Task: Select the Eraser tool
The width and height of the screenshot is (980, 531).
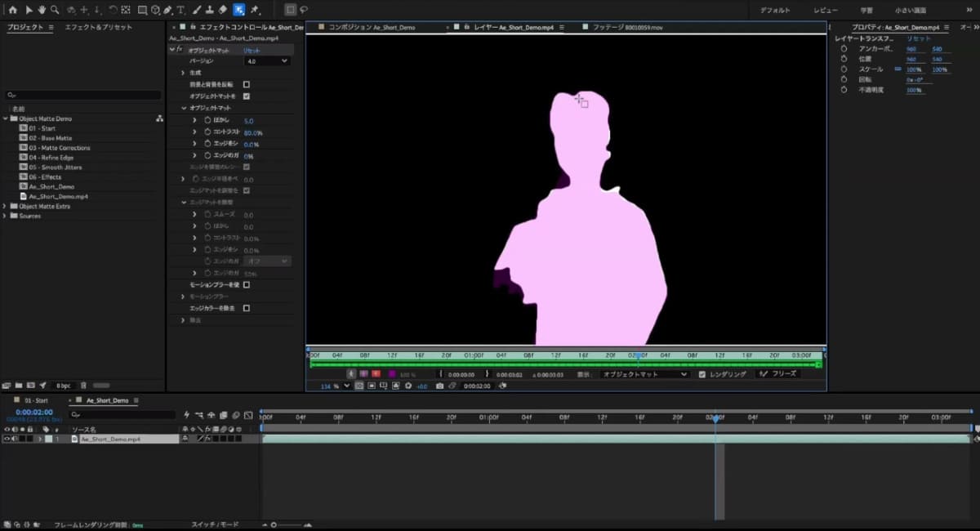Action: coord(224,10)
